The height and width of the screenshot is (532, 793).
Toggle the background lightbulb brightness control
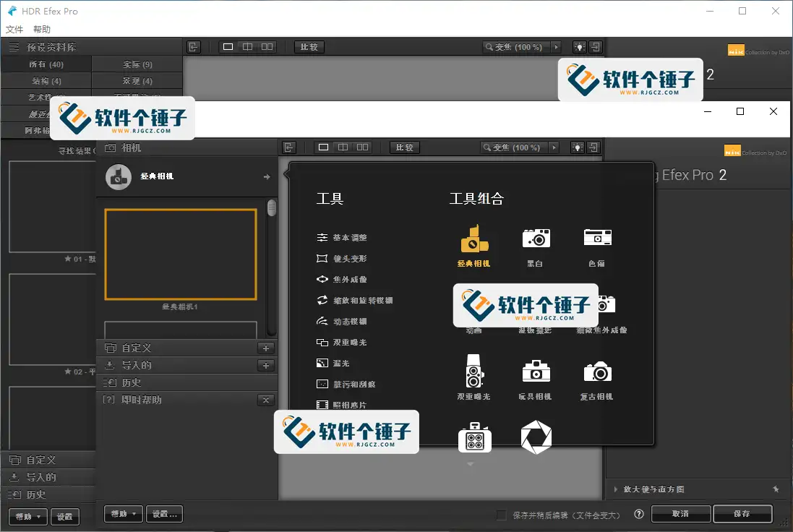click(578, 147)
